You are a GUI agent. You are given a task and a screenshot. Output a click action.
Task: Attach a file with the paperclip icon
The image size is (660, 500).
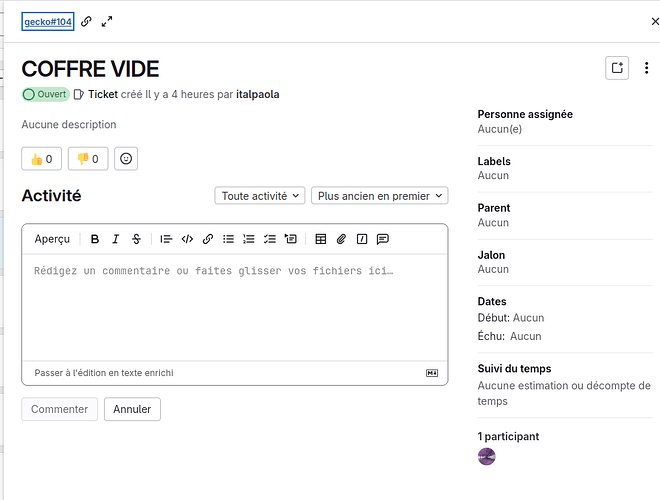[341, 239]
